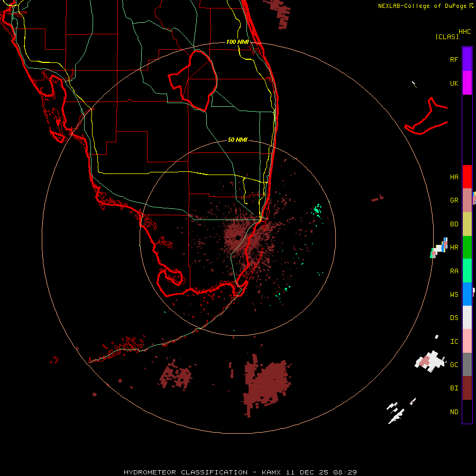Click the GC gray legend swatch
This screenshot has height=476, width=476.
[467, 364]
